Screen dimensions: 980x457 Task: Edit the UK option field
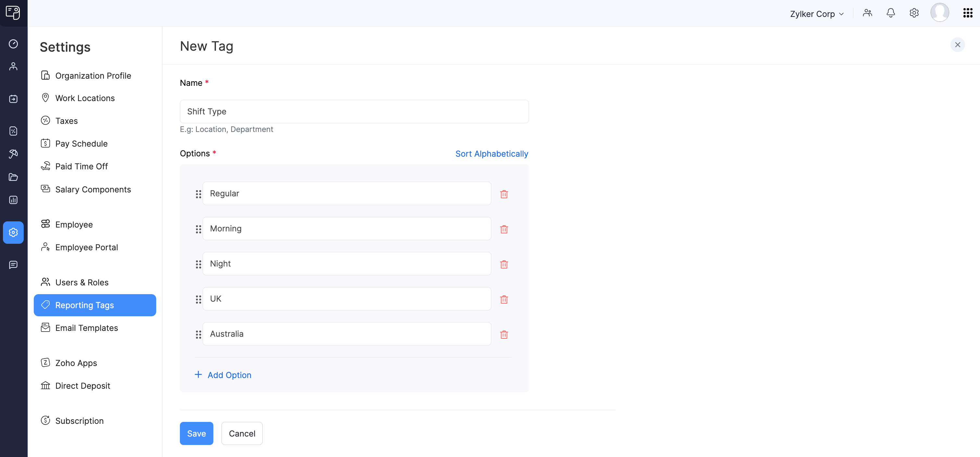click(347, 299)
